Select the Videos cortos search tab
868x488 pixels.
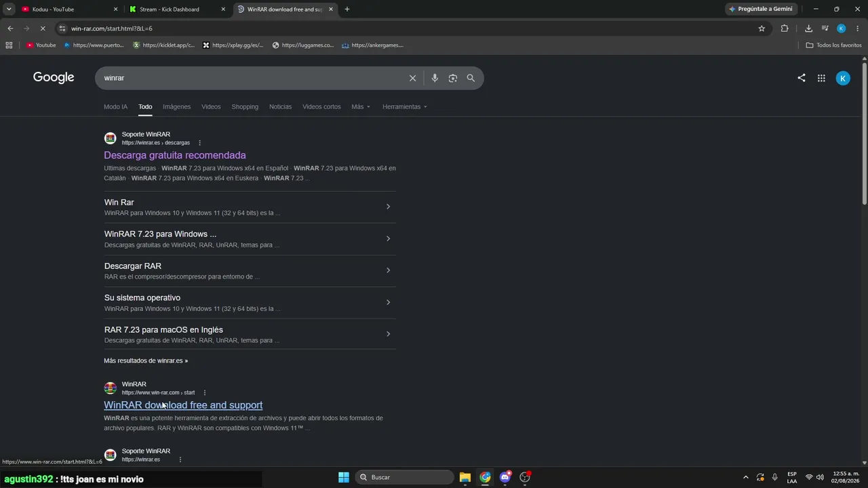tap(321, 106)
